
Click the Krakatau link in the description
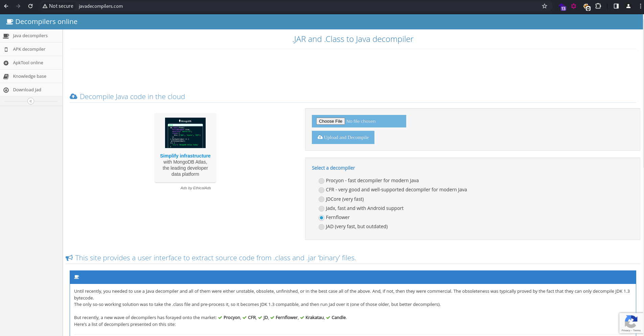(x=315, y=317)
